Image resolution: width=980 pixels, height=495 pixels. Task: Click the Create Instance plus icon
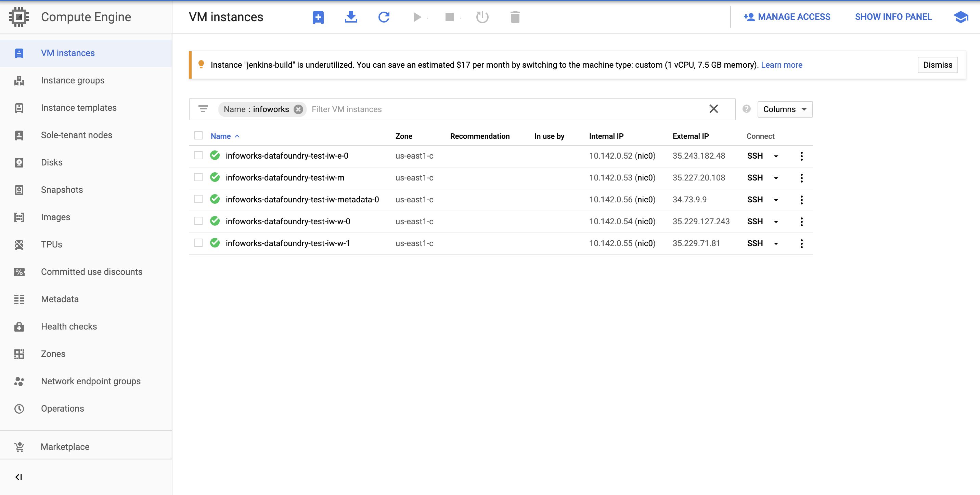pos(318,17)
